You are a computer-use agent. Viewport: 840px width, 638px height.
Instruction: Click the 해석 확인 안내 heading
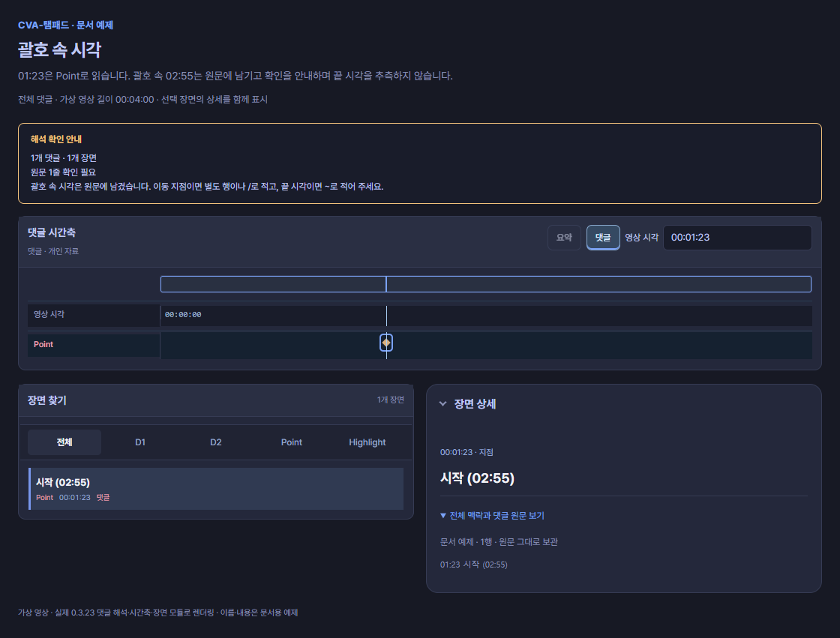pos(56,139)
